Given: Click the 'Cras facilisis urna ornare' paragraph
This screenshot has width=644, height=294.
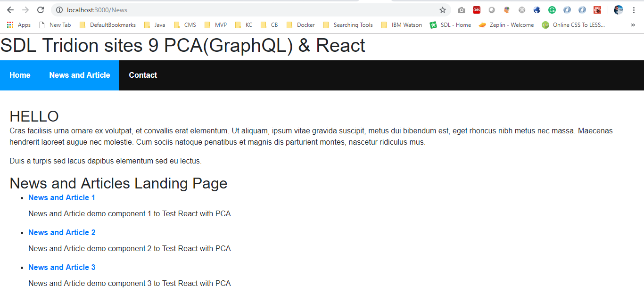Looking at the screenshot, I should pos(311,136).
